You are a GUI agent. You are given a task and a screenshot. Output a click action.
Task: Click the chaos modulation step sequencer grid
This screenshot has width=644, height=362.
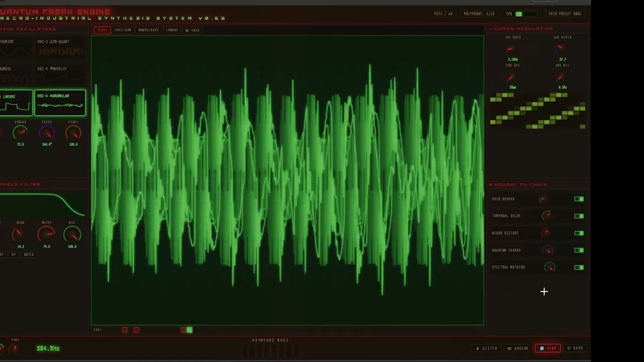538,111
